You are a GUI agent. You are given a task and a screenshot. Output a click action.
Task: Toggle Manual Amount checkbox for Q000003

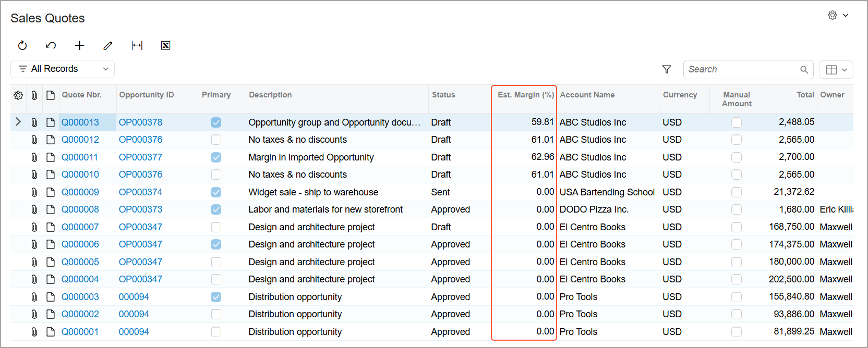pyautogui.click(x=737, y=297)
